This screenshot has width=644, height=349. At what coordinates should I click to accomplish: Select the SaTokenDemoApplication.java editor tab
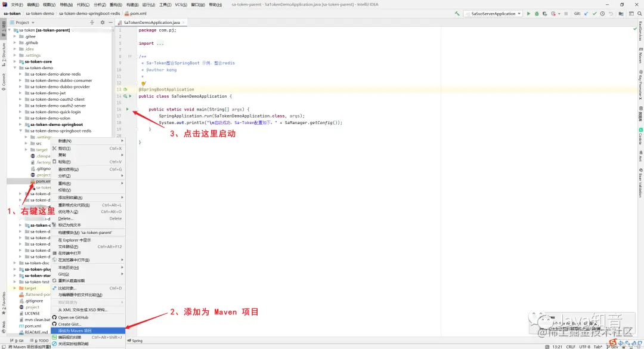click(x=151, y=23)
